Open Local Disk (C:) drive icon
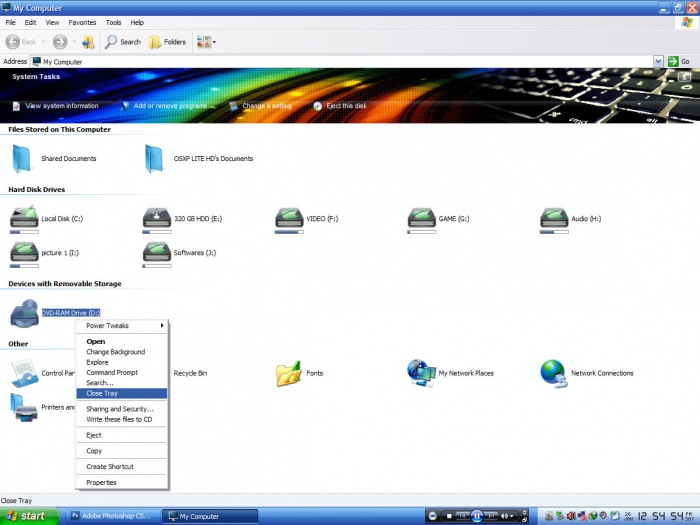The height and width of the screenshot is (525, 700). tap(24, 218)
